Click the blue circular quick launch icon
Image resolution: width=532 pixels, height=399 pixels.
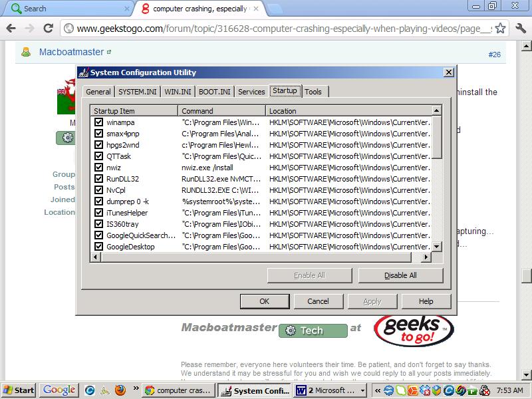90,390
